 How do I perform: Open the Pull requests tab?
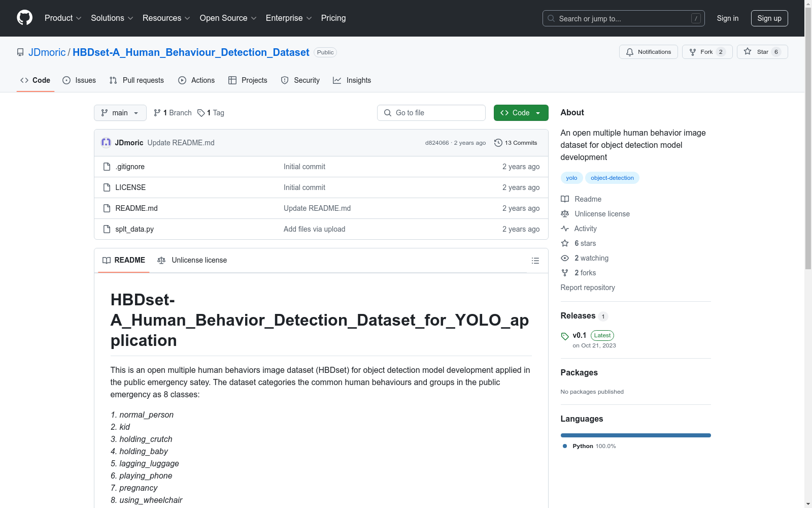pyautogui.click(x=137, y=80)
